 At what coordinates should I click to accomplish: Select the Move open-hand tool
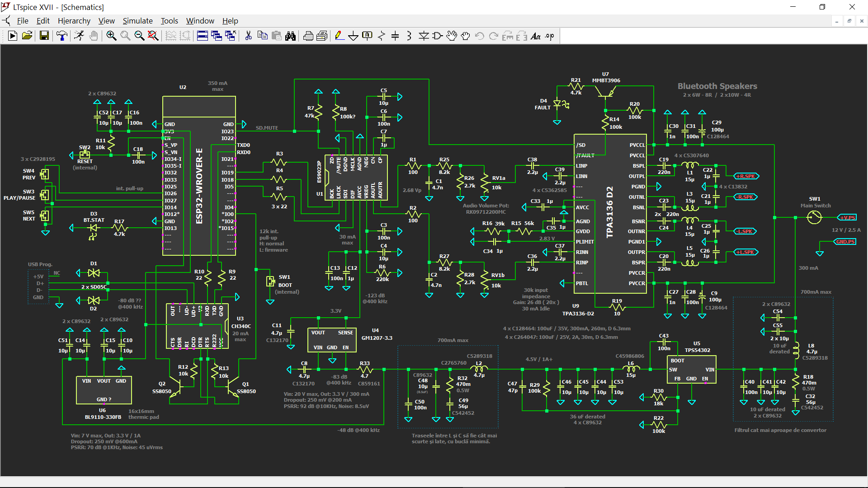pyautogui.click(x=452, y=36)
